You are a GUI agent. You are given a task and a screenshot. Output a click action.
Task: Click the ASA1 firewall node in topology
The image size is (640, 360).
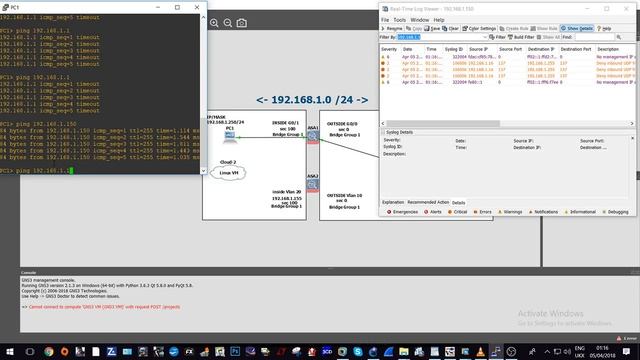coord(313,136)
